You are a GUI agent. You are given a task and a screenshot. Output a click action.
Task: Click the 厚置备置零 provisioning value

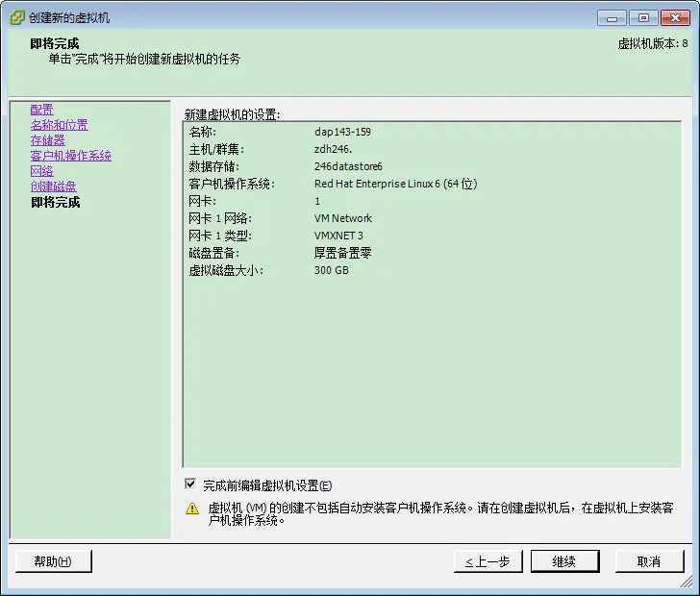(x=343, y=253)
